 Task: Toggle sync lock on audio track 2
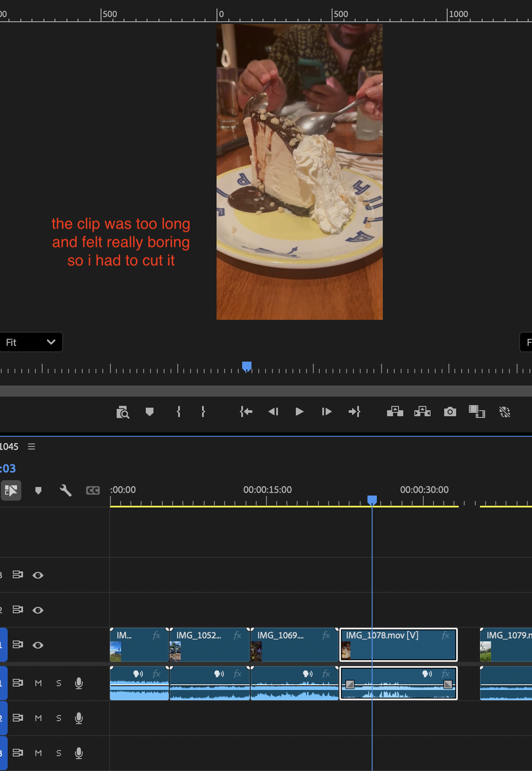click(x=17, y=718)
